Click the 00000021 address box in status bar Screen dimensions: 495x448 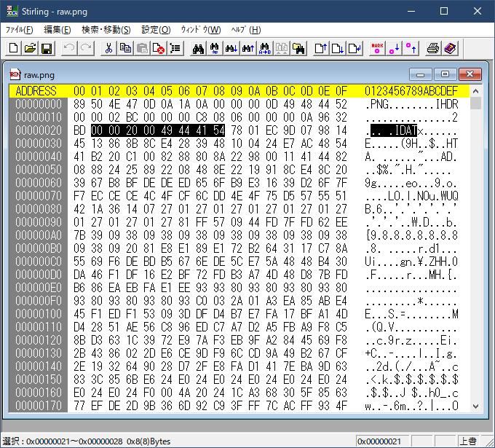[381, 441]
